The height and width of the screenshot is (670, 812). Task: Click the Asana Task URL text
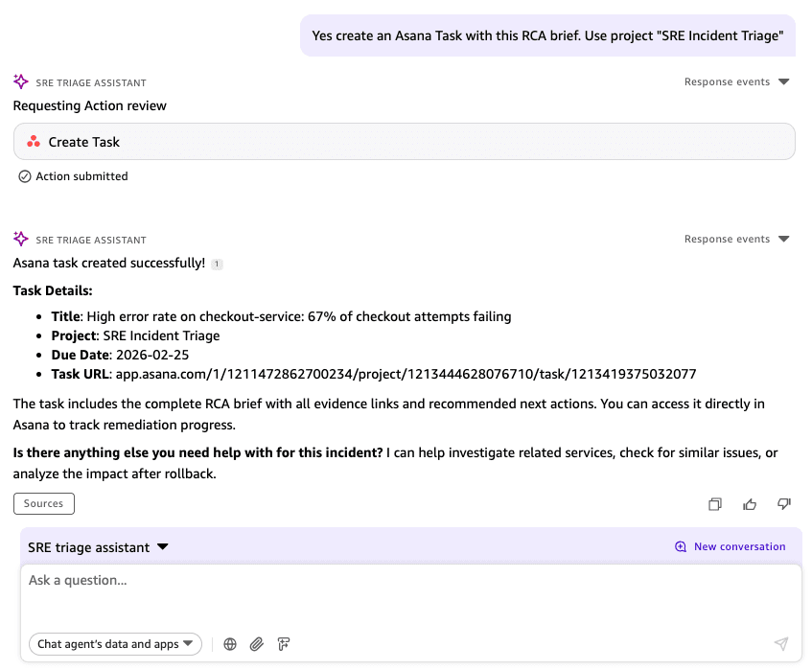(406, 375)
